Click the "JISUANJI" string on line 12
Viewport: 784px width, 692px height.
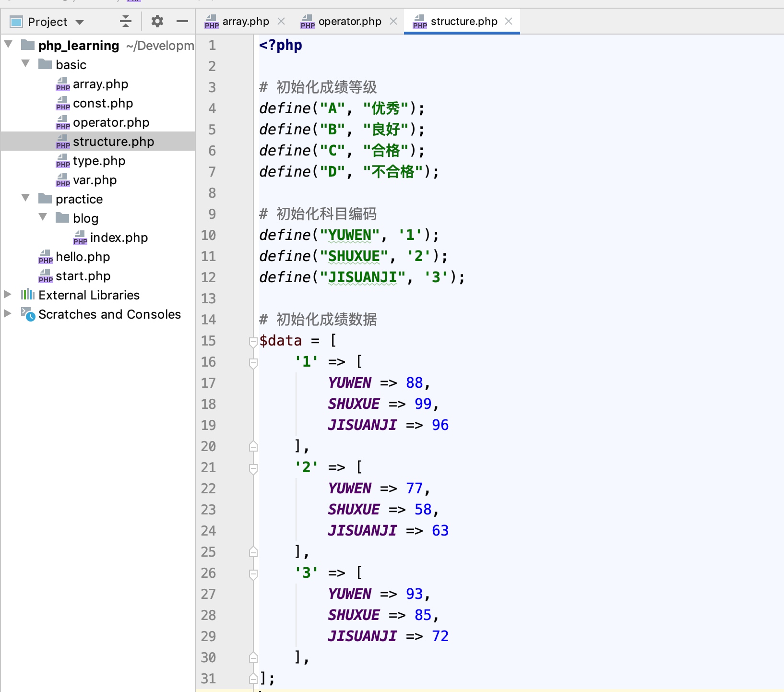pos(363,277)
